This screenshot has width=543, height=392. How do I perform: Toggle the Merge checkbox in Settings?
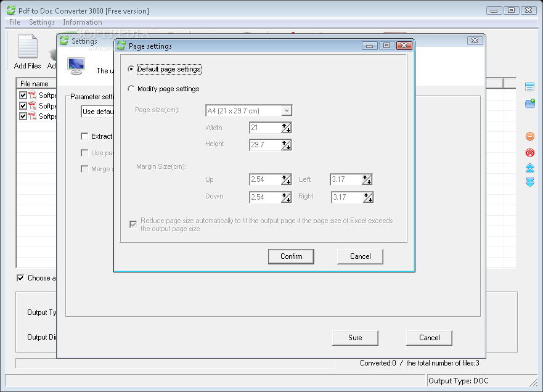[x=84, y=169]
